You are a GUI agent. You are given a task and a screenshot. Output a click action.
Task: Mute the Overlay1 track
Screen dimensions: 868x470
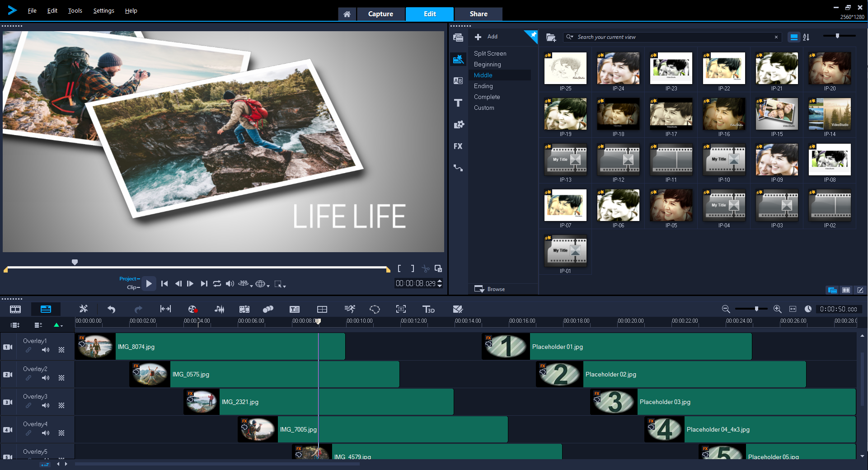point(46,350)
